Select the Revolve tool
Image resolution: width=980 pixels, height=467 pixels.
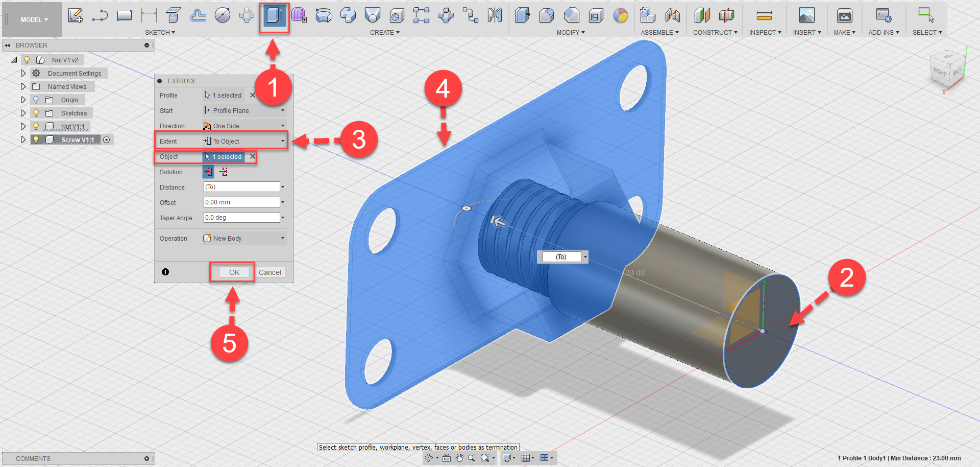(324, 15)
